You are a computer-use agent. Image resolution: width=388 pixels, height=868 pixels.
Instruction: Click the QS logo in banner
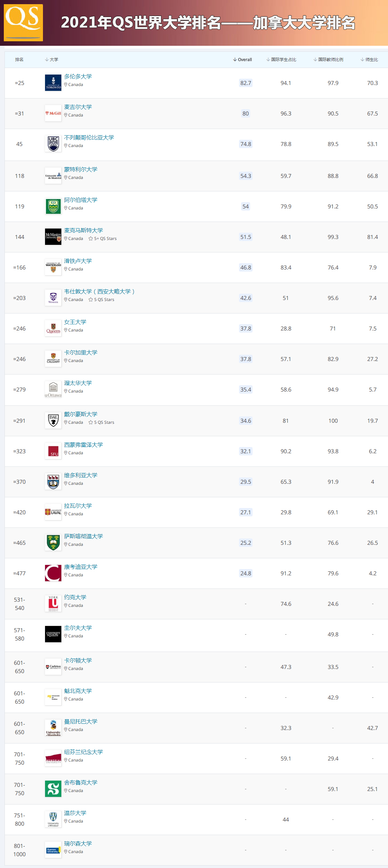[23, 23]
